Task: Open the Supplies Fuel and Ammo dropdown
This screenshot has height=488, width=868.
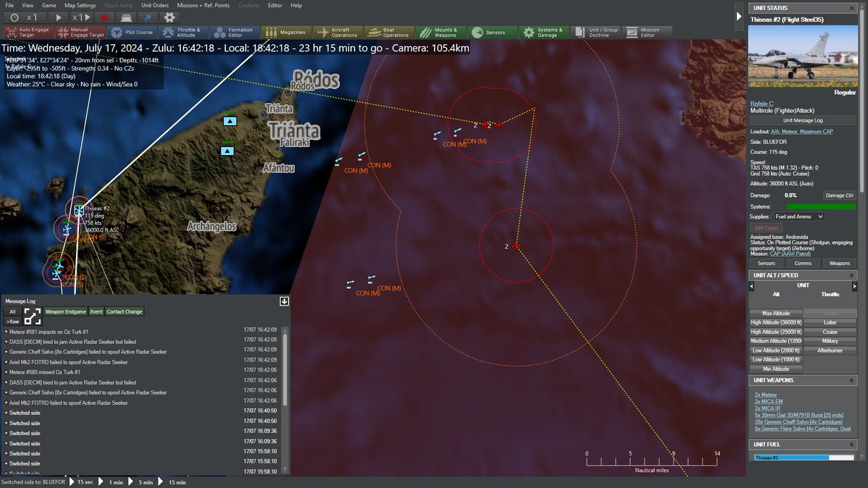Action: click(x=799, y=216)
